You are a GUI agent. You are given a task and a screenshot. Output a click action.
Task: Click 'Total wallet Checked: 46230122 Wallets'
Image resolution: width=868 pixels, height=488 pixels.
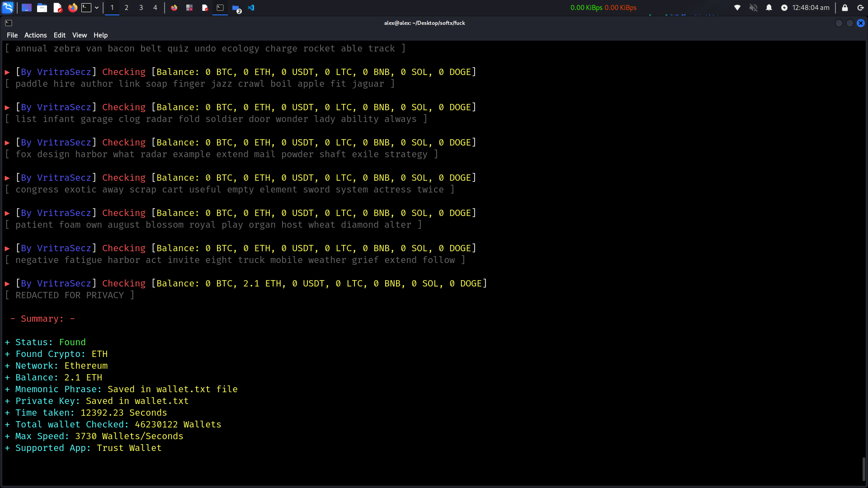click(x=113, y=425)
